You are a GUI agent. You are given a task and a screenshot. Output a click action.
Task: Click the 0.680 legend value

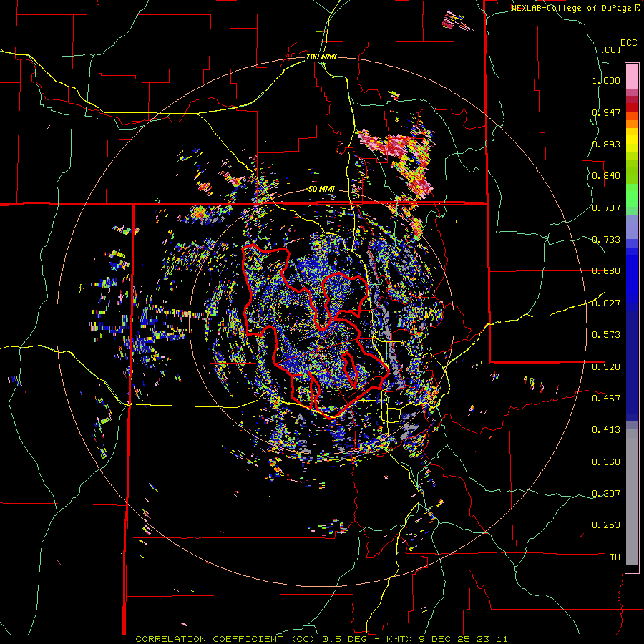(x=606, y=271)
